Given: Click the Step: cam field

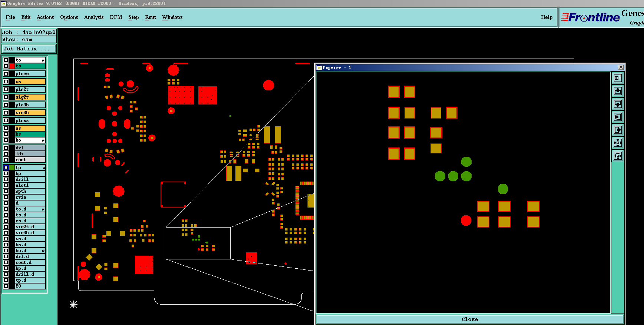Looking at the screenshot, I should 29,40.
